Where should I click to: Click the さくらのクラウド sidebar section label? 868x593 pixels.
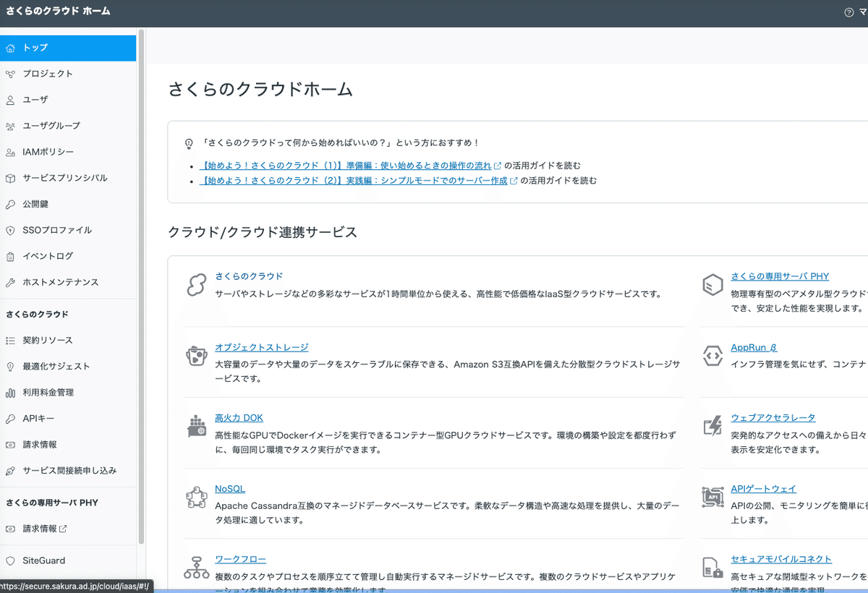[38, 315]
